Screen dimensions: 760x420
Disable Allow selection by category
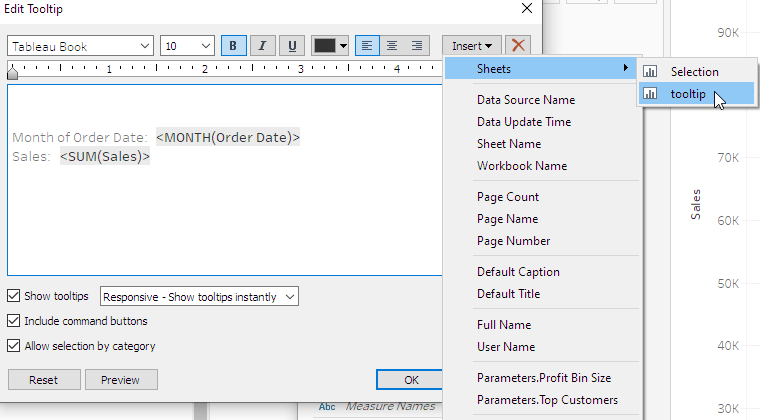[x=13, y=346]
